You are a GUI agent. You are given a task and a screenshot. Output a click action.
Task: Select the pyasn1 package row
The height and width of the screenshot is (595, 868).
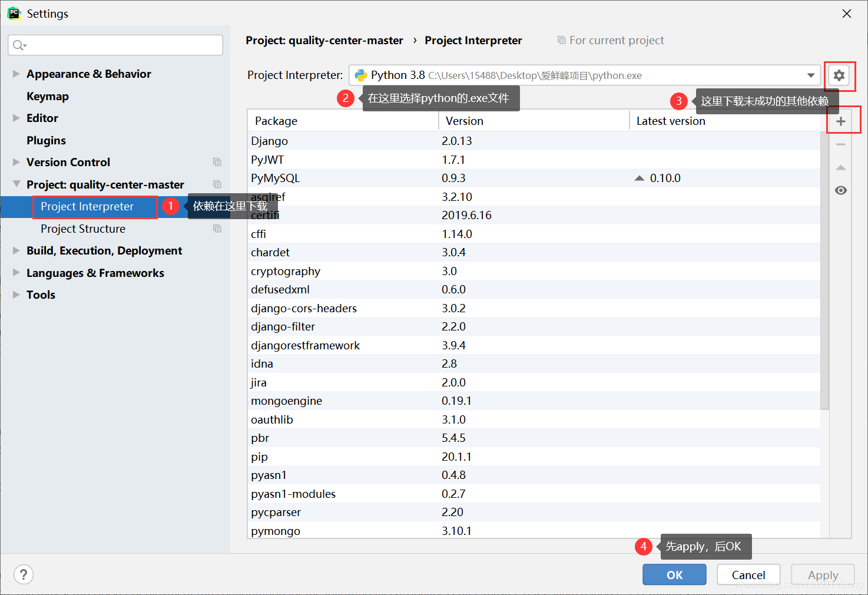point(534,475)
